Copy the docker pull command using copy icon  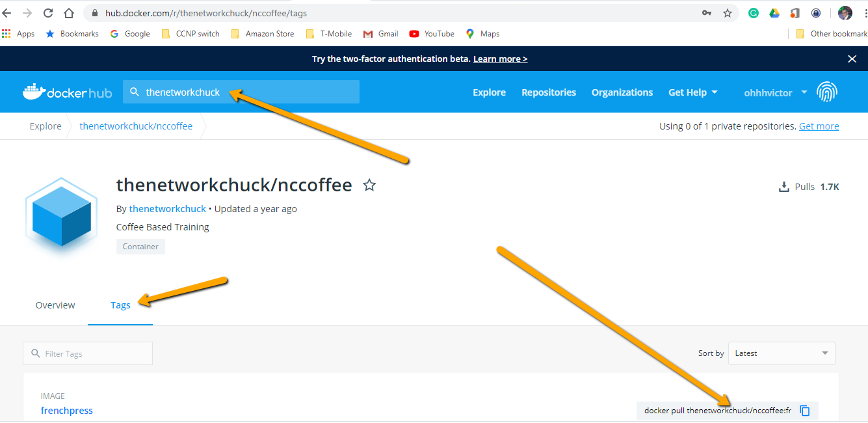(805, 410)
